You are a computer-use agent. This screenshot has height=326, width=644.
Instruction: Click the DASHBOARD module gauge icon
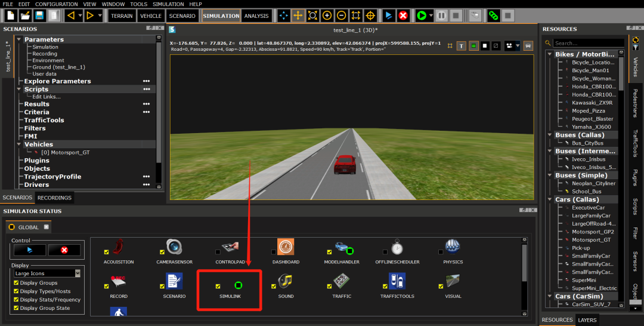click(x=286, y=247)
